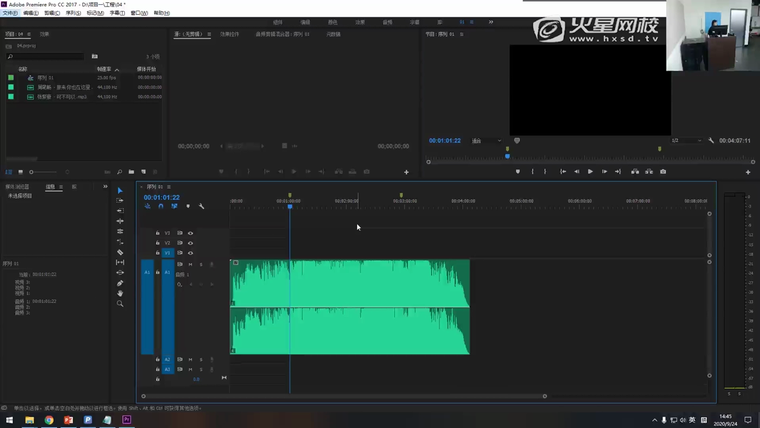Open the 文件 (File) menu
760x428 pixels.
[10, 13]
